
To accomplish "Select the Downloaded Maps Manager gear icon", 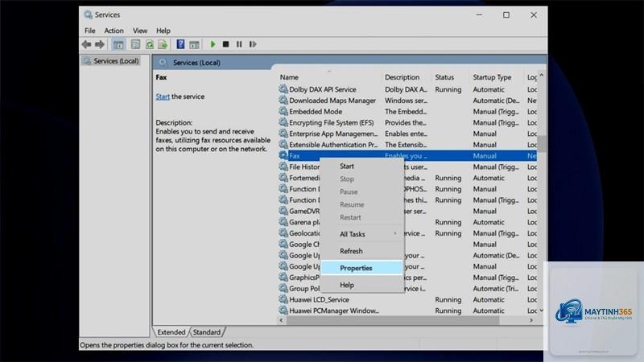I will pos(283,100).
